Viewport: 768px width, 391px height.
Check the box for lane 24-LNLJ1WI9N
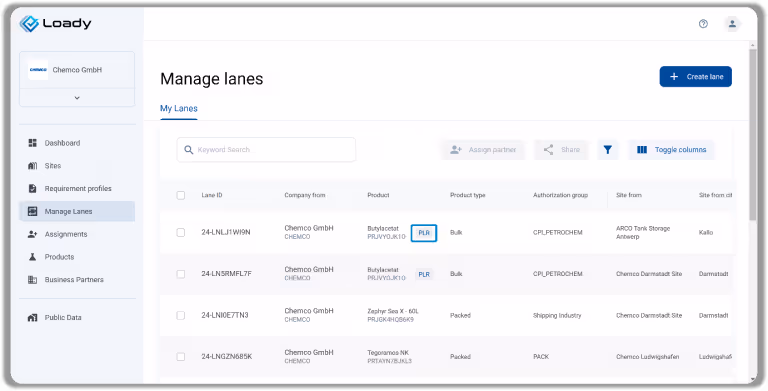[x=181, y=232]
